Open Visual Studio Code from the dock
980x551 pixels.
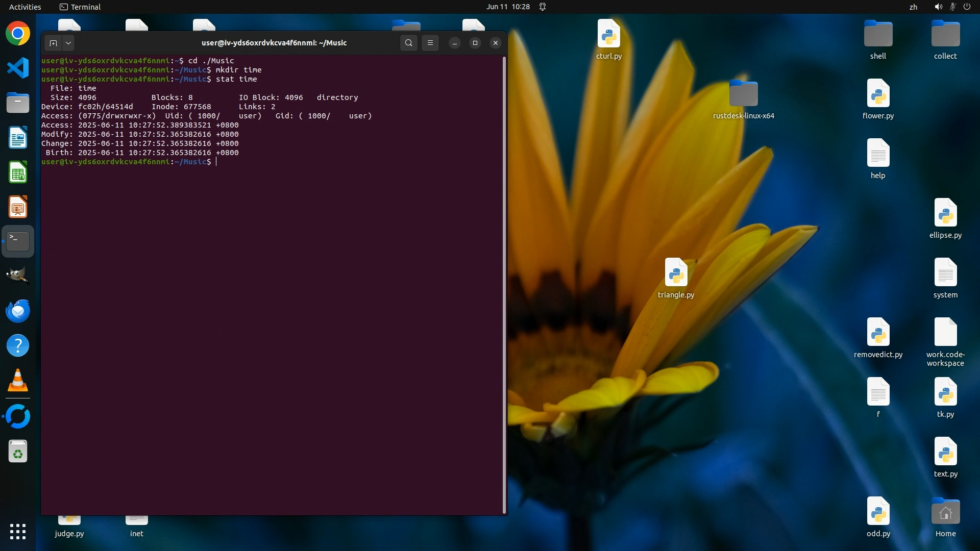pos(18,68)
